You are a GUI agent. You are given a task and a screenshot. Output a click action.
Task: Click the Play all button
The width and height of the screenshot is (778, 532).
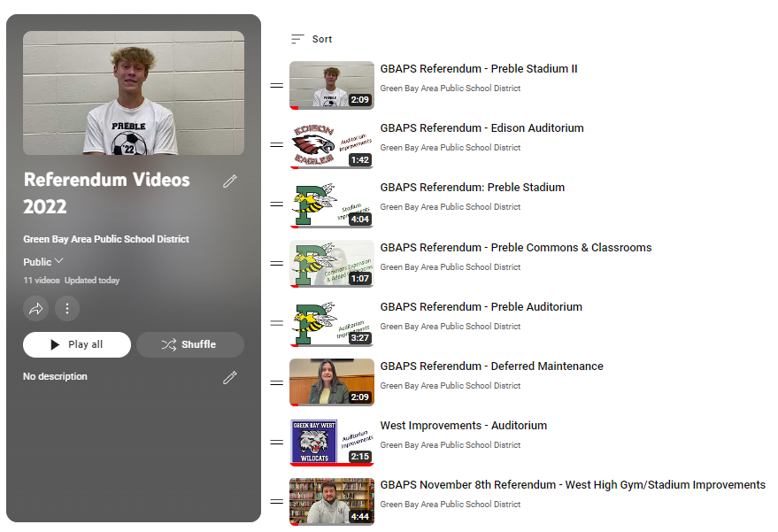pos(77,344)
